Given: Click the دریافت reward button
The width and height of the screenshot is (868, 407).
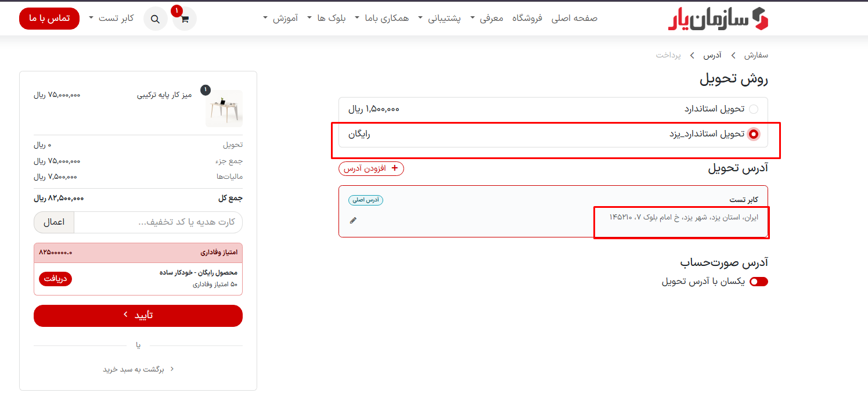Looking at the screenshot, I should (56, 279).
